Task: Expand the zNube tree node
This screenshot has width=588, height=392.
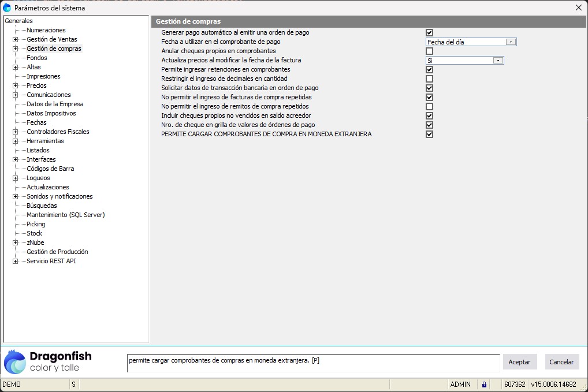Action: (15, 243)
